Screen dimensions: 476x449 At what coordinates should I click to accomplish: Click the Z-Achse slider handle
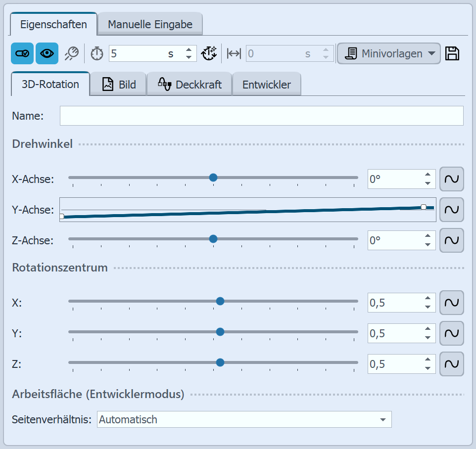click(213, 239)
